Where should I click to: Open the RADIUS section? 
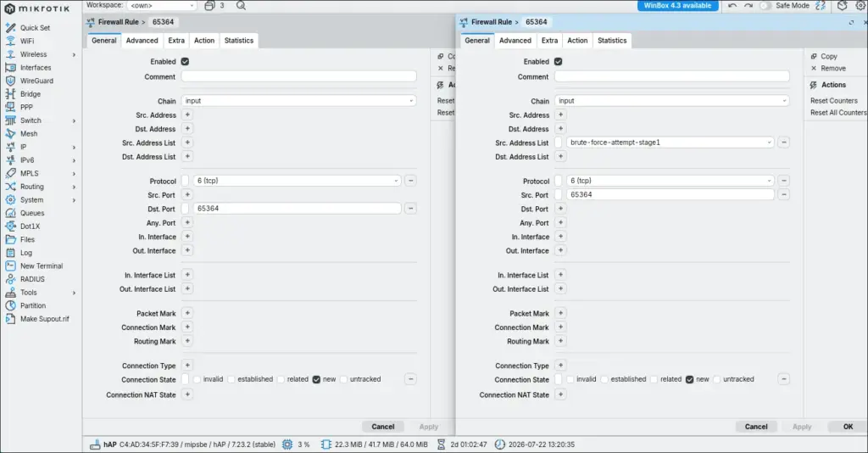[32, 279]
